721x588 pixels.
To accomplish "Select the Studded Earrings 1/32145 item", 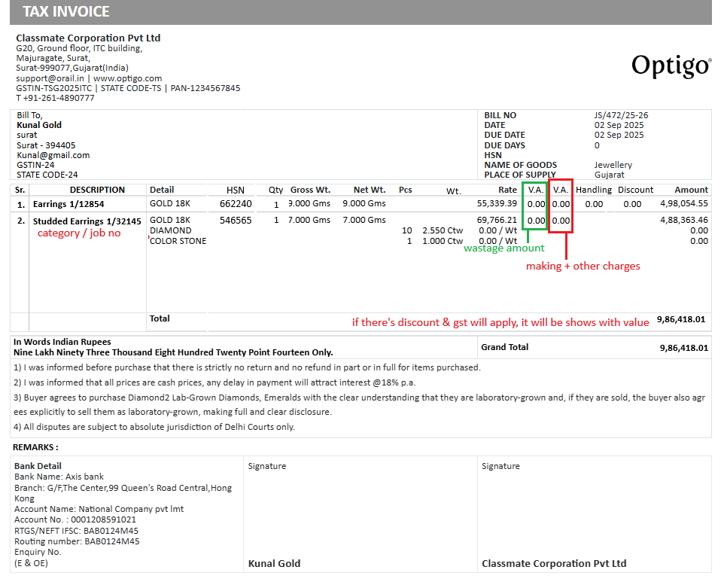I will (87, 221).
